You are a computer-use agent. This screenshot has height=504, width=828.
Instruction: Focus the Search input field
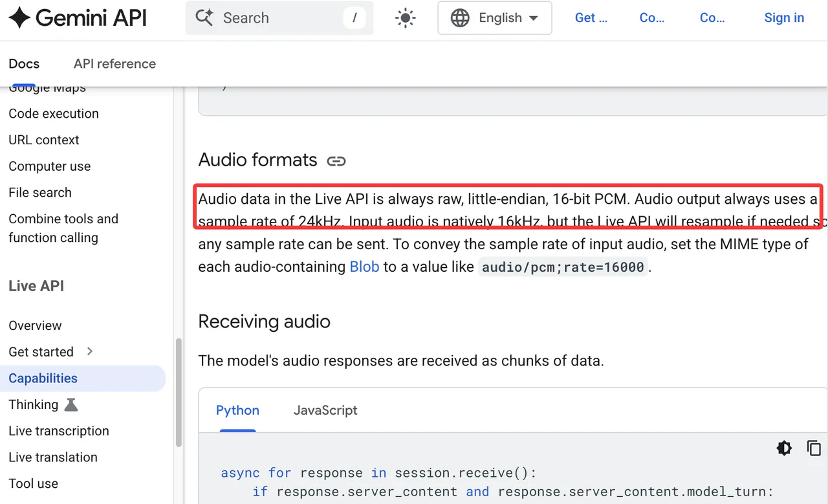(279, 18)
